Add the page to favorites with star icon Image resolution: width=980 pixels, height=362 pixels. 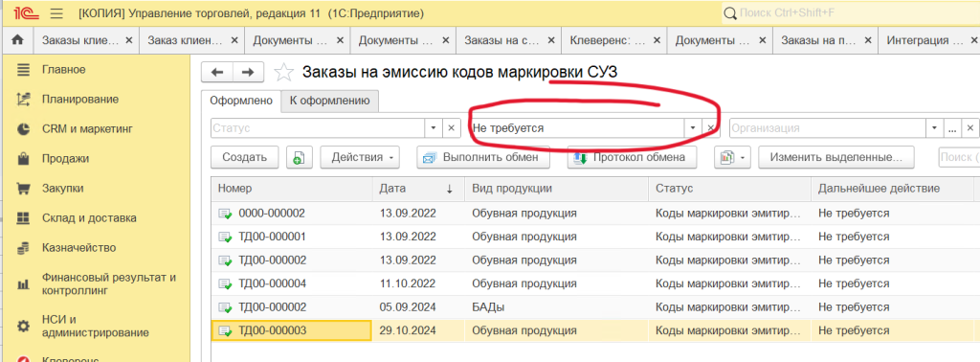[x=283, y=73]
